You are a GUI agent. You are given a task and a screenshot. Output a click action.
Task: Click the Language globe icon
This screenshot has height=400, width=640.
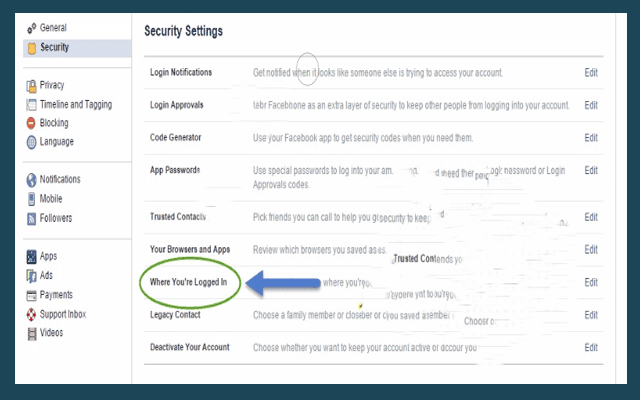pyautogui.click(x=31, y=142)
